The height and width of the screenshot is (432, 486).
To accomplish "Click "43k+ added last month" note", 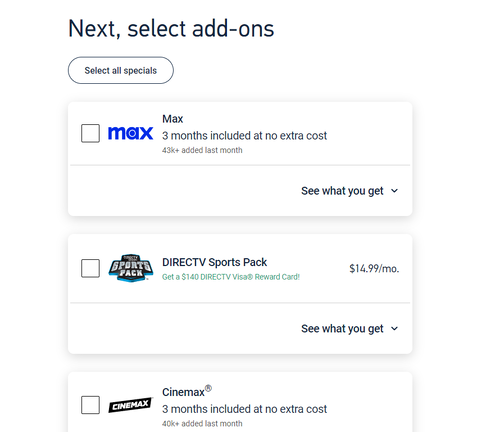I will tap(202, 150).
